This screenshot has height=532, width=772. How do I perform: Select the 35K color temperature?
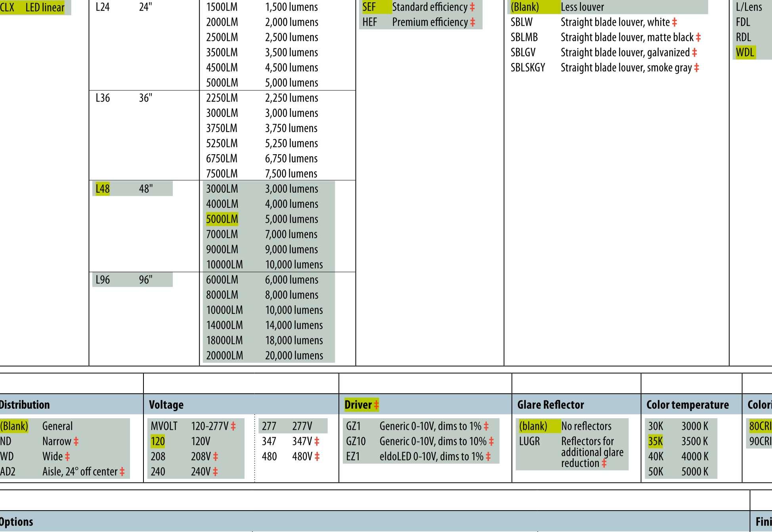coord(655,441)
